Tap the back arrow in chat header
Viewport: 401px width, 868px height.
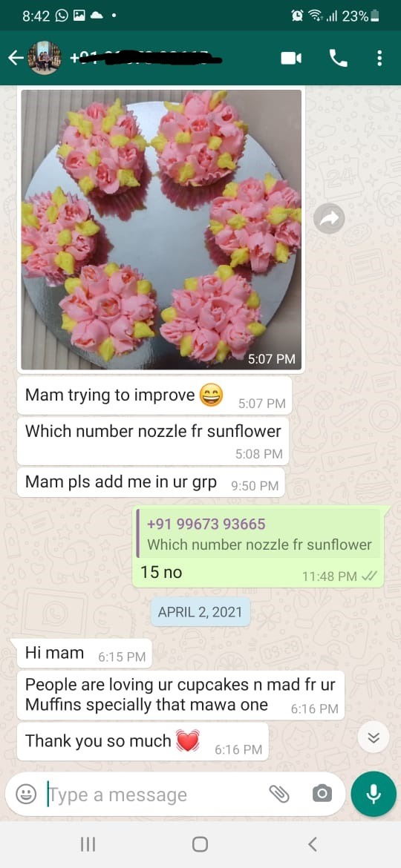pyautogui.click(x=16, y=58)
